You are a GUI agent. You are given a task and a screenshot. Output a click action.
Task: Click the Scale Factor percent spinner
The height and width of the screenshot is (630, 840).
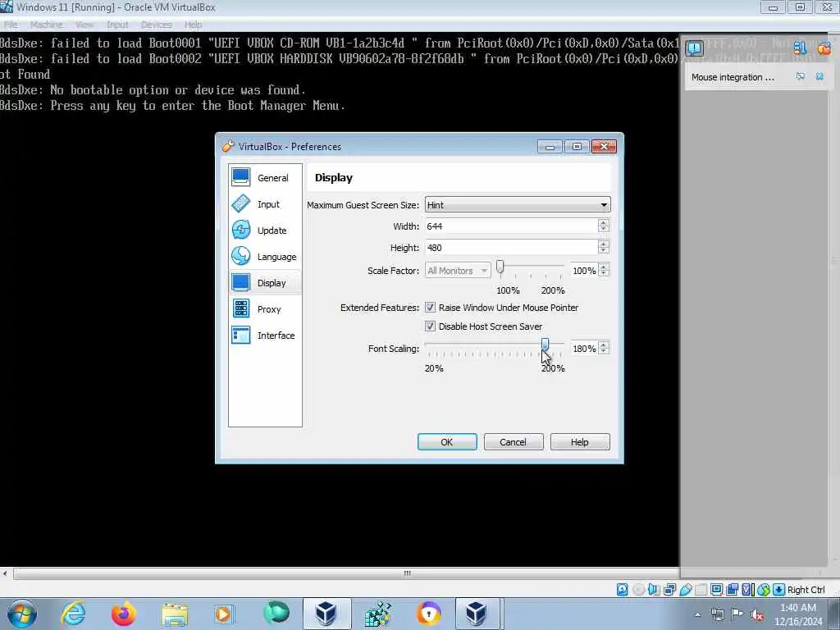pos(603,270)
